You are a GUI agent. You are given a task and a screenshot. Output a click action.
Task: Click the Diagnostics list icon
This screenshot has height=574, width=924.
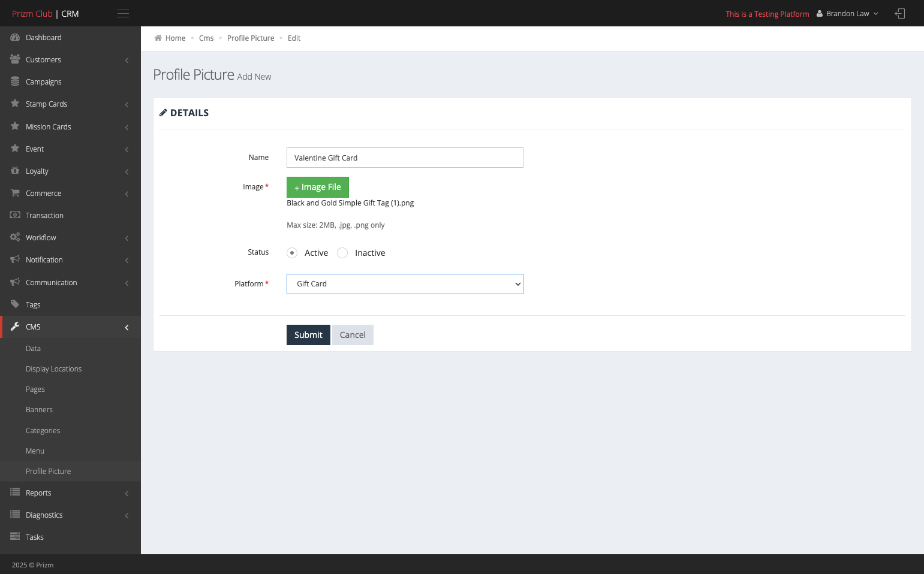point(15,515)
